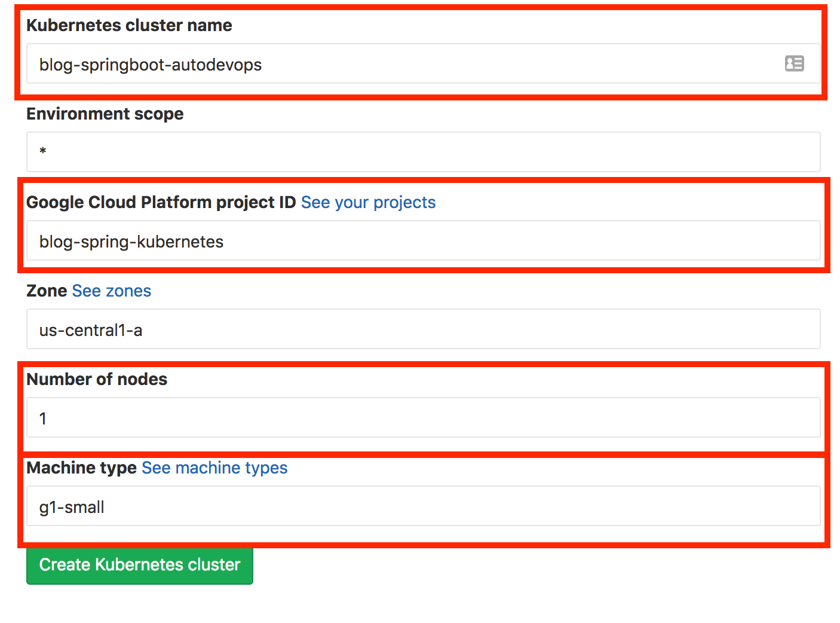Select the Environment scope input
Viewport: 840px width, 623px height.
[423, 152]
